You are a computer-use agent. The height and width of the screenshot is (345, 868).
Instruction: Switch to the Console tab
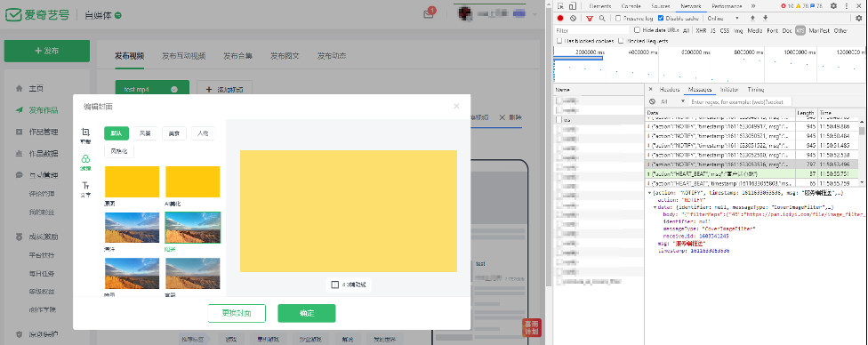coord(631,6)
